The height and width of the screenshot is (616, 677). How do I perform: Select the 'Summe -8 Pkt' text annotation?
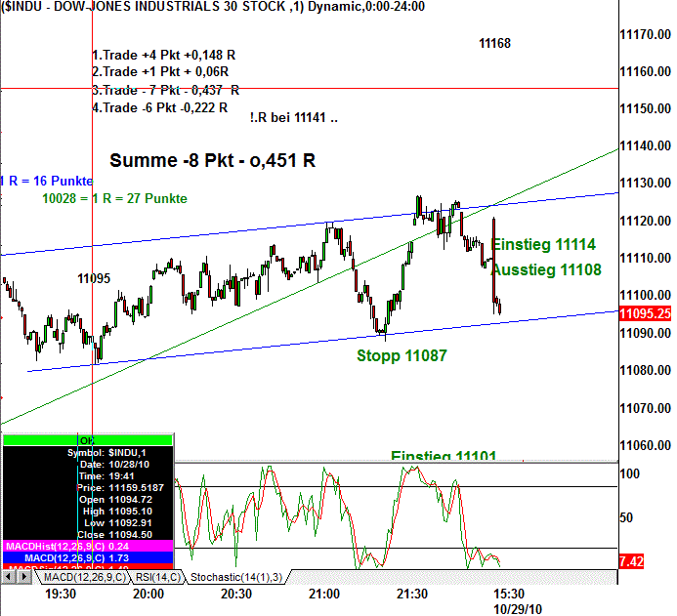212,161
